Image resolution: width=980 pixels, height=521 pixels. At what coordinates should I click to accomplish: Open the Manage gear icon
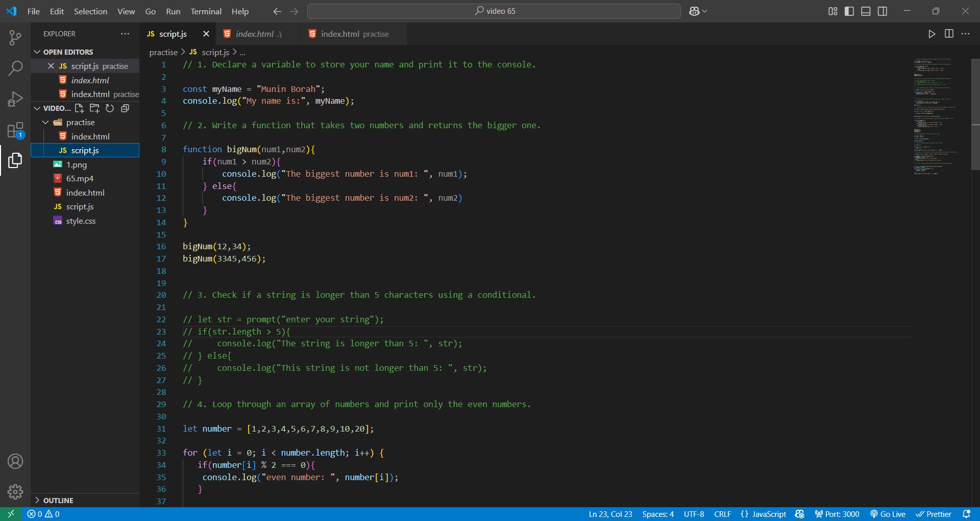click(15, 492)
